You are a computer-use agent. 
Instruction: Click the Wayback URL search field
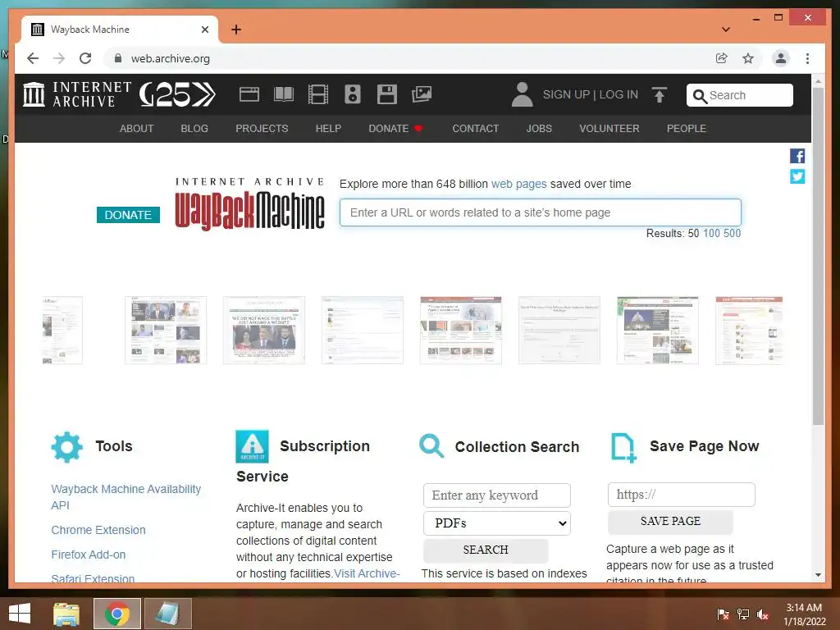(x=540, y=212)
